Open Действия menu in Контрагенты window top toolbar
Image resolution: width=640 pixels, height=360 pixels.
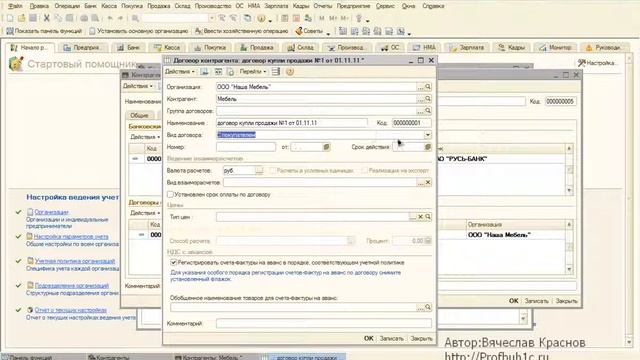(138, 86)
